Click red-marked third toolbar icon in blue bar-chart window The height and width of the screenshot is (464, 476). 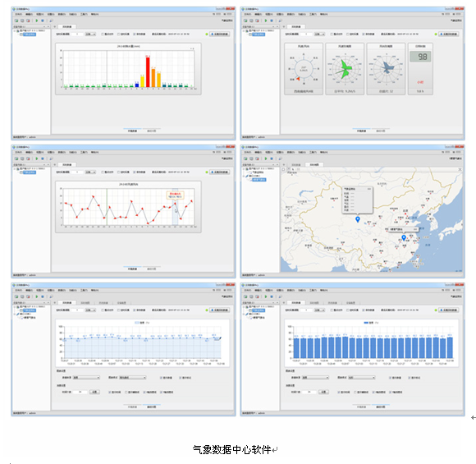coord(257,296)
